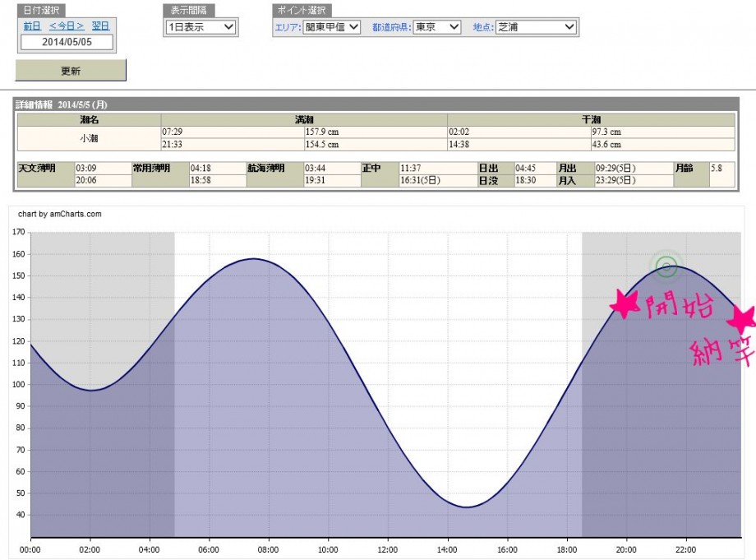Click the 潮名 column header
This screenshot has width=756, height=560.
(90, 119)
